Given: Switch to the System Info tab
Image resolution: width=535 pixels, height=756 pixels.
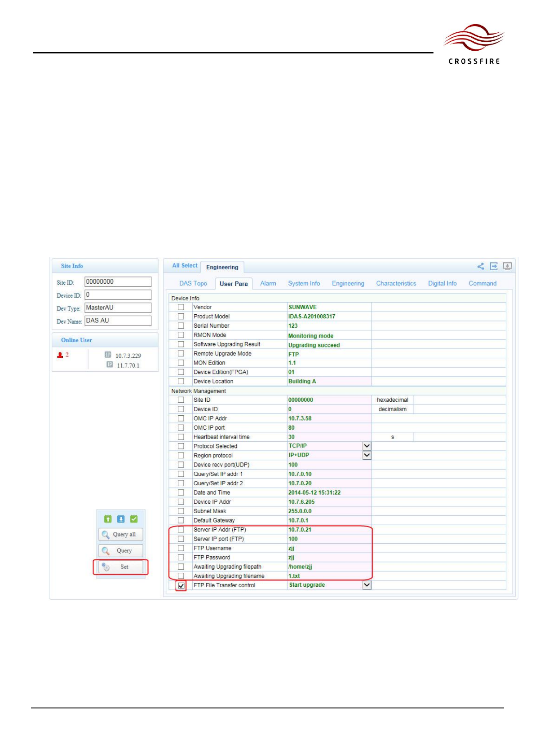Looking at the screenshot, I should (x=304, y=283).
